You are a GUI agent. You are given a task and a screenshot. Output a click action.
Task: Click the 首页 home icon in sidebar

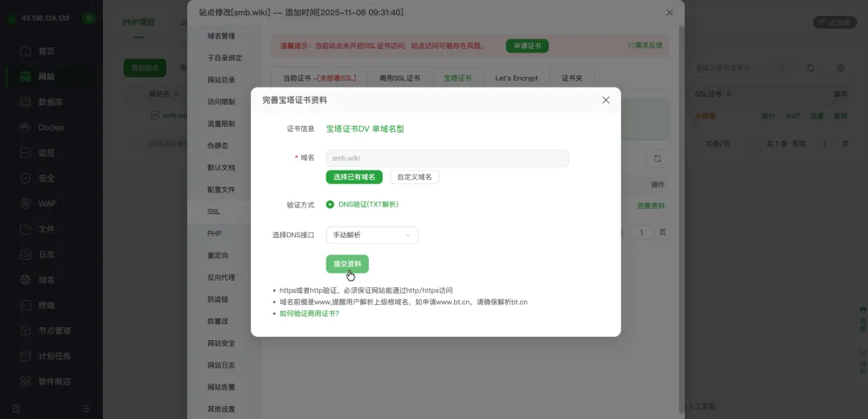tap(24, 51)
